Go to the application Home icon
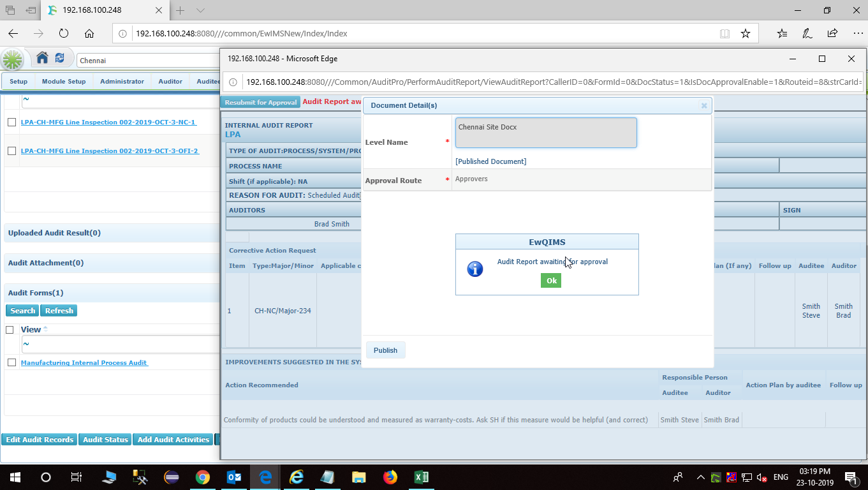The height and width of the screenshot is (490, 868). pos(42,58)
